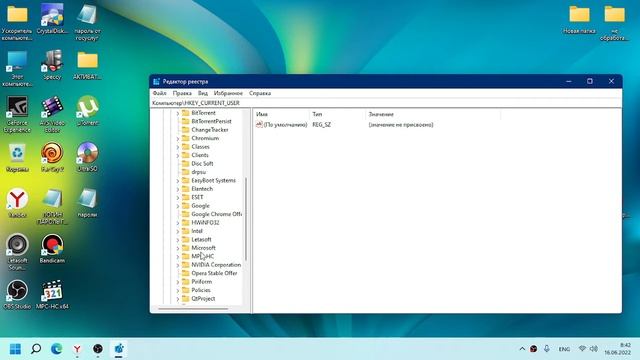This screenshot has width=640, height=360.
Task: Open the Windows Start menu
Action: (x=15, y=349)
